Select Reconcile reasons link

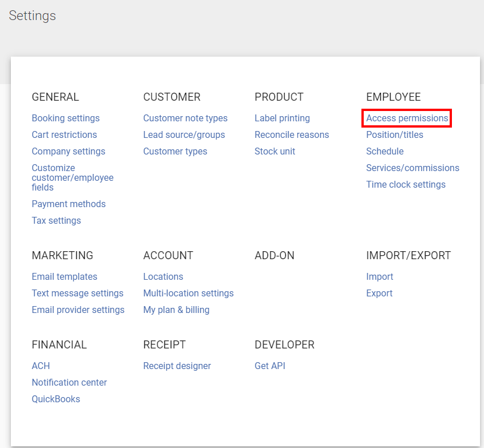pyautogui.click(x=292, y=135)
